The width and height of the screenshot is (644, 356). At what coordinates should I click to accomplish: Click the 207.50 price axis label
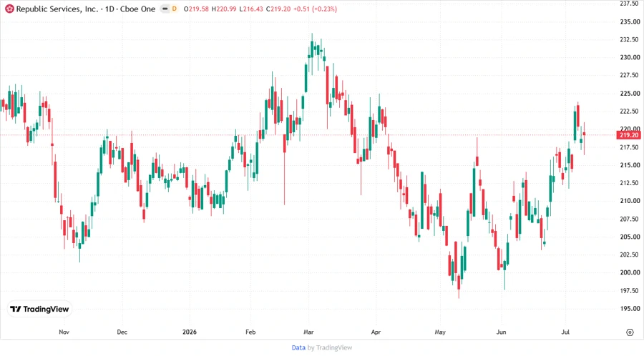point(630,219)
